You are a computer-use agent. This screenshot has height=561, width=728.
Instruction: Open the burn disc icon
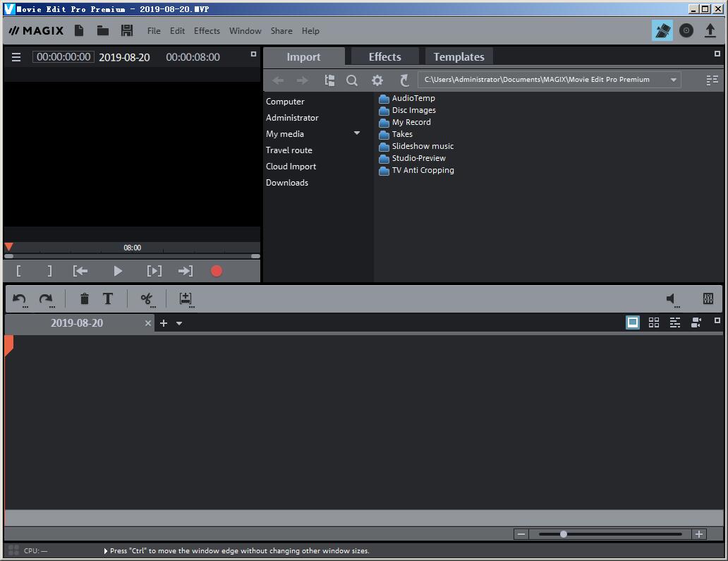[686, 30]
